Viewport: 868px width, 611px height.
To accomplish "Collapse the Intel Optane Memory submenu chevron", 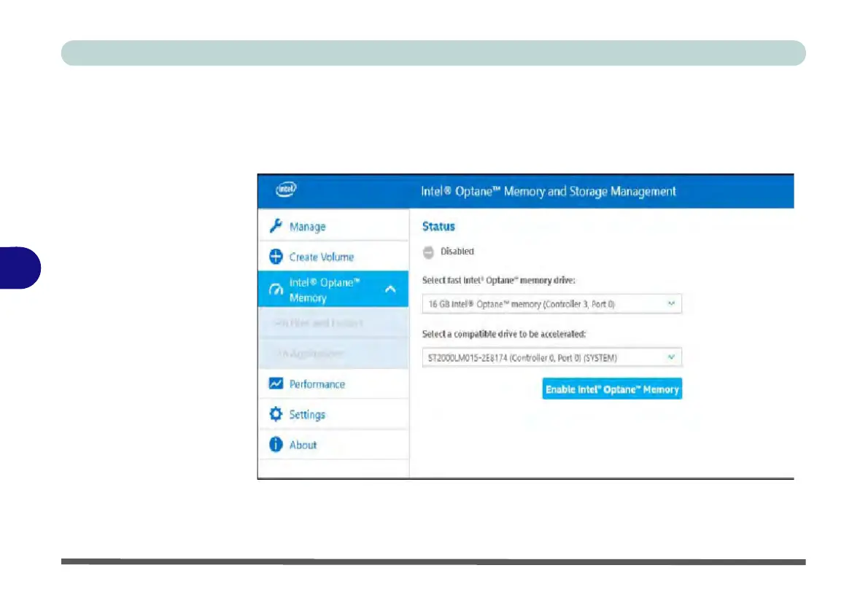I will coord(390,289).
